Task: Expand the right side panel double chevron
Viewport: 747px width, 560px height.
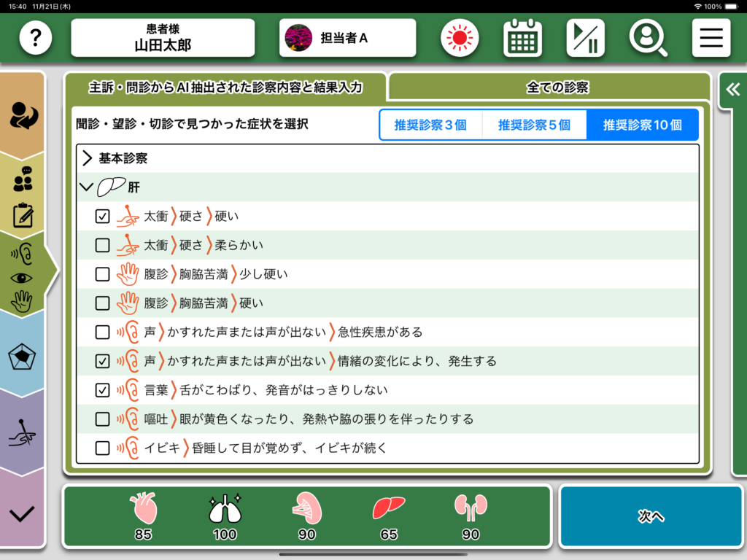Action: (x=732, y=90)
